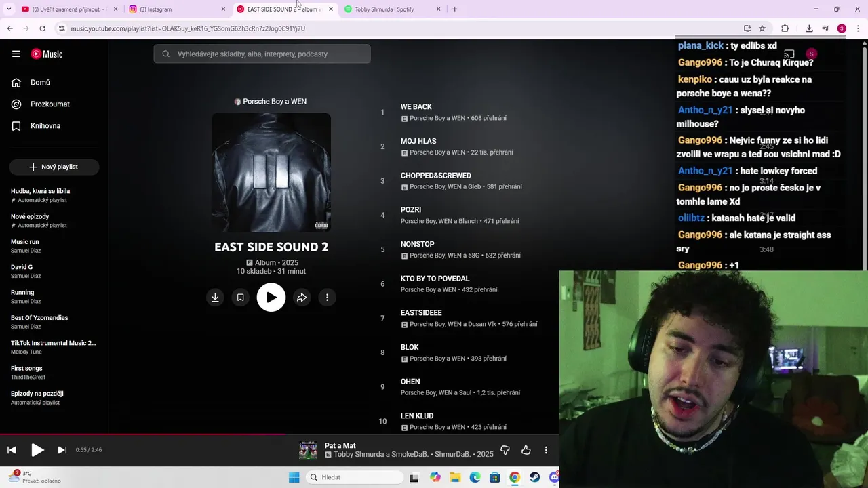Open the album's three-dot menu
868x488 pixels.
pos(327,297)
